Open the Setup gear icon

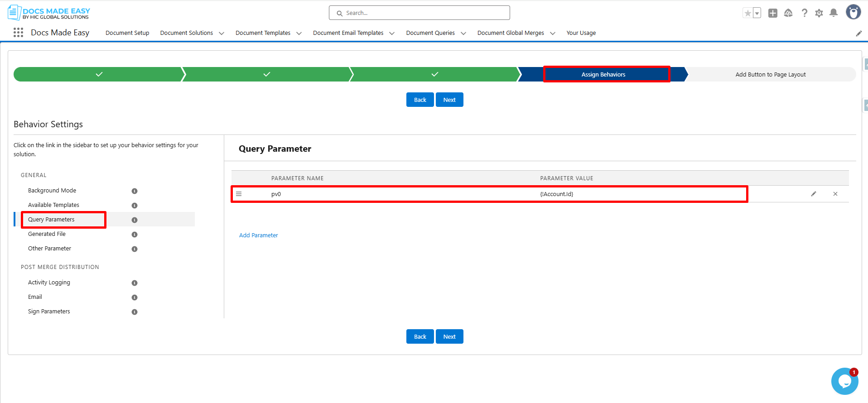[x=819, y=13]
